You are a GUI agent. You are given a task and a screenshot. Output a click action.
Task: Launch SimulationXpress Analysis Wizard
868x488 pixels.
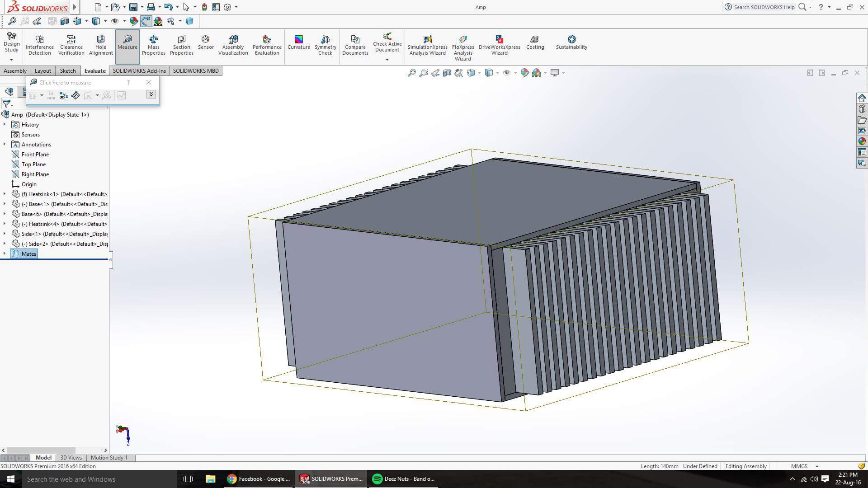coord(428,45)
